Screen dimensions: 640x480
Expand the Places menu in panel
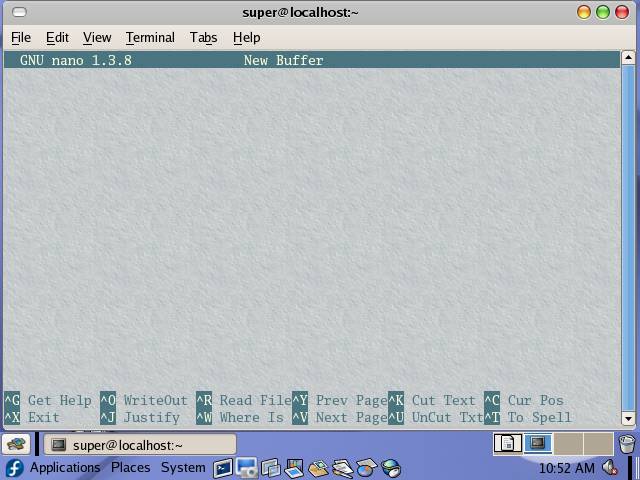(130, 468)
